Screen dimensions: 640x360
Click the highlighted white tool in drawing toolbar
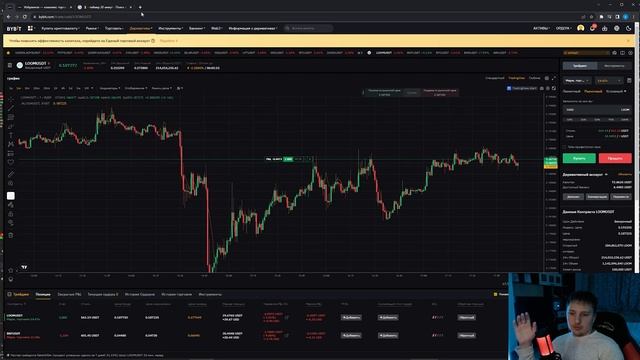(11, 196)
